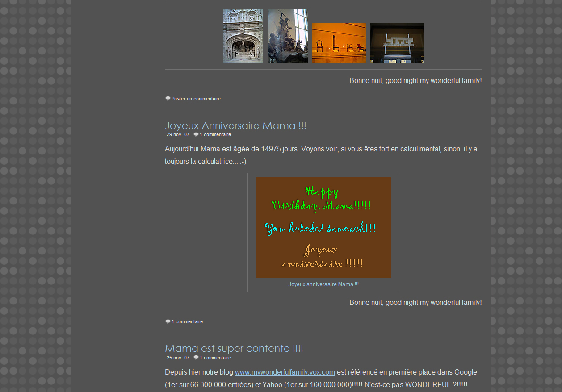Screen dimensions: 562x392
Task: Open the sculpture by the window thumbnail
Action: pos(287,36)
